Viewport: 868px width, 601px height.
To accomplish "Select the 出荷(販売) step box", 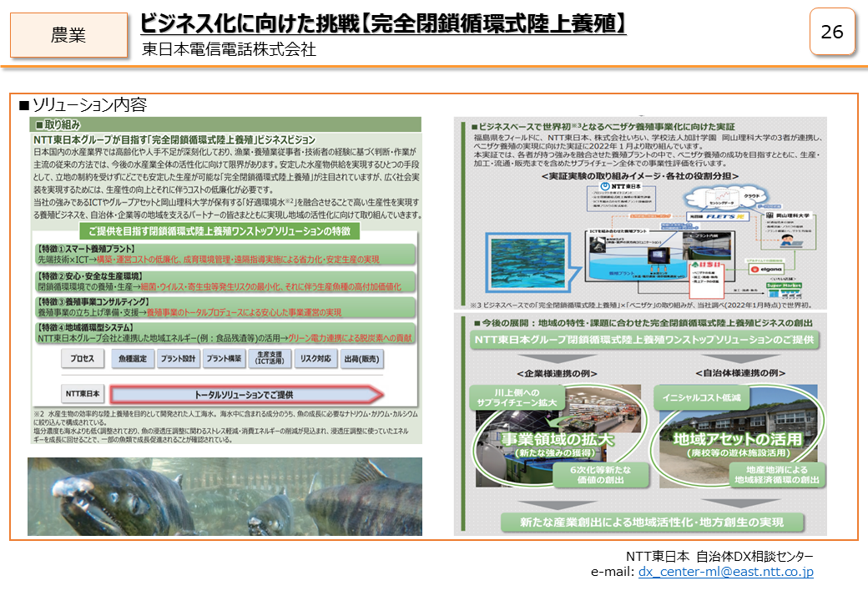I will (x=361, y=359).
